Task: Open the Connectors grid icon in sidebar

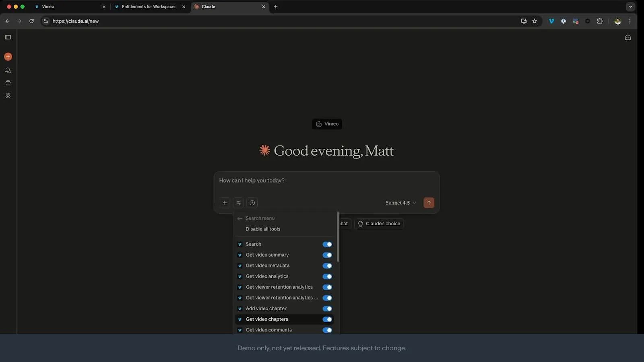Action: pos(8,95)
